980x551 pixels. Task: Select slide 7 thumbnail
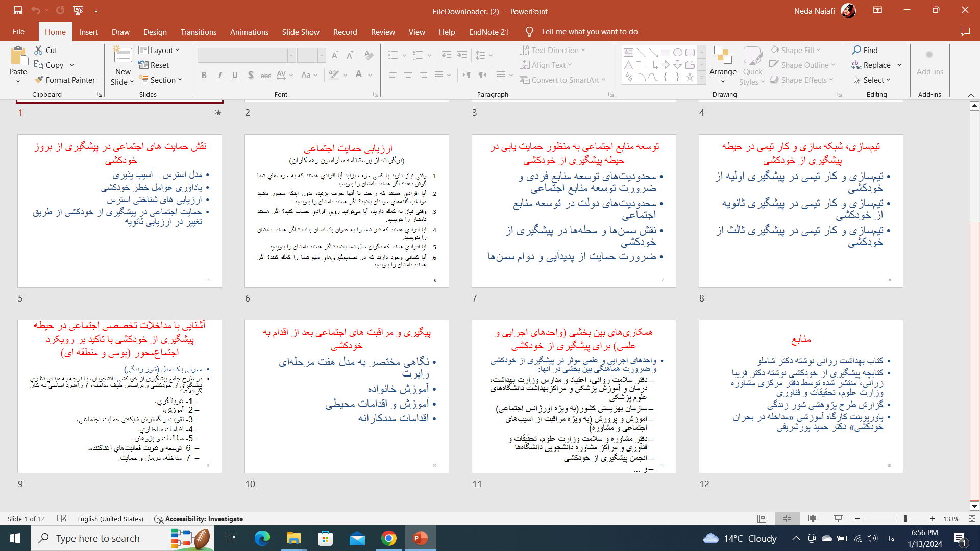click(x=574, y=210)
